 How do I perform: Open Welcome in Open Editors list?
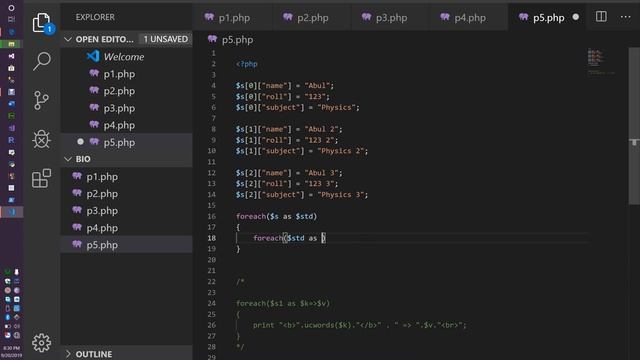pos(127,57)
